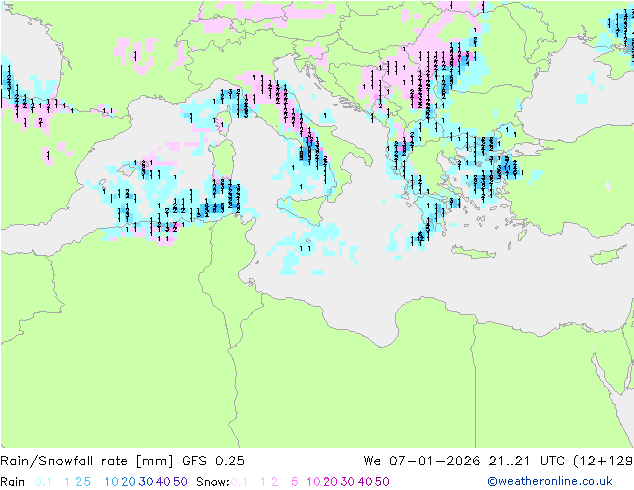The width and height of the screenshot is (634, 490).
Task: Pick the rain legend value 0.1
Action: point(43,482)
